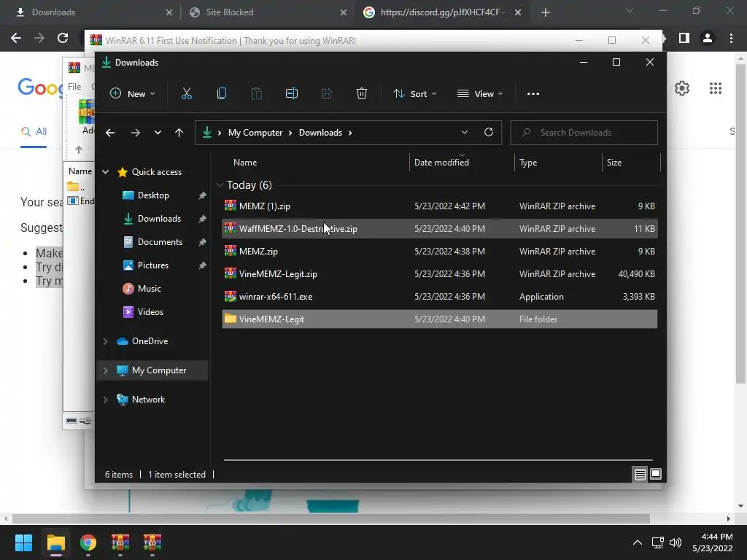Switch to large thumbnails view icon

656,474
